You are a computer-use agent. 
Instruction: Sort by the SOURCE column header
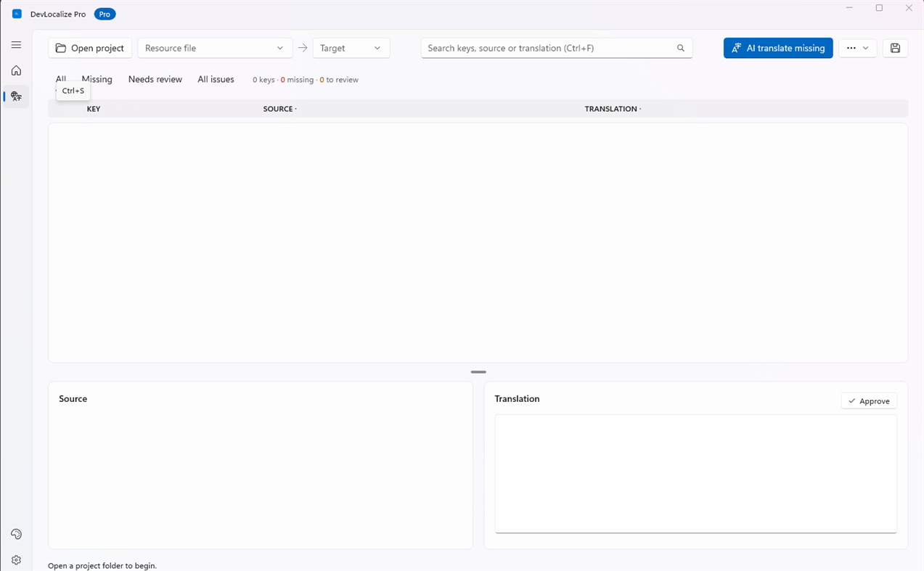(279, 109)
